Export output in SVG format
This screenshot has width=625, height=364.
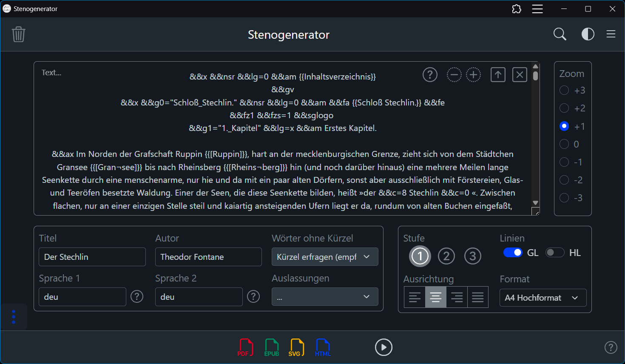pos(297,347)
